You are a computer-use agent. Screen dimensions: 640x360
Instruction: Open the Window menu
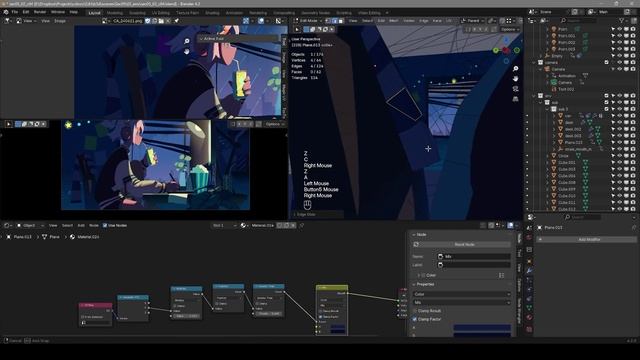(x=58, y=12)
